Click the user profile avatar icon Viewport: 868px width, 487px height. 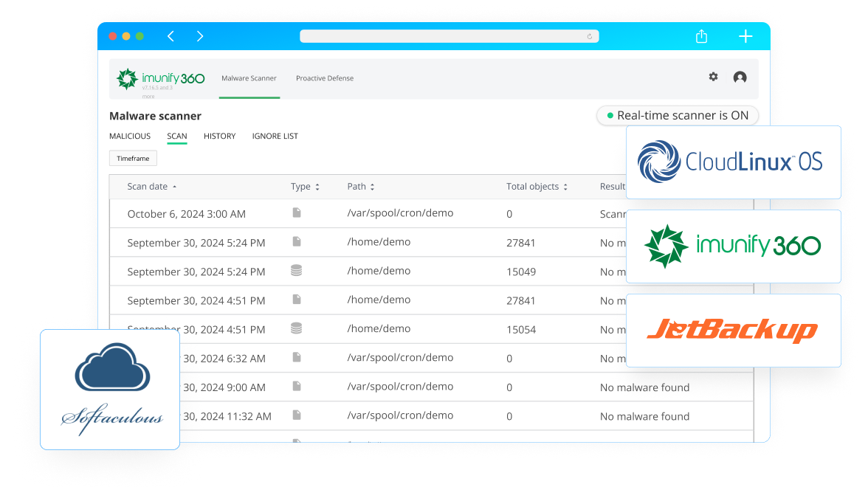pos(740,77)
